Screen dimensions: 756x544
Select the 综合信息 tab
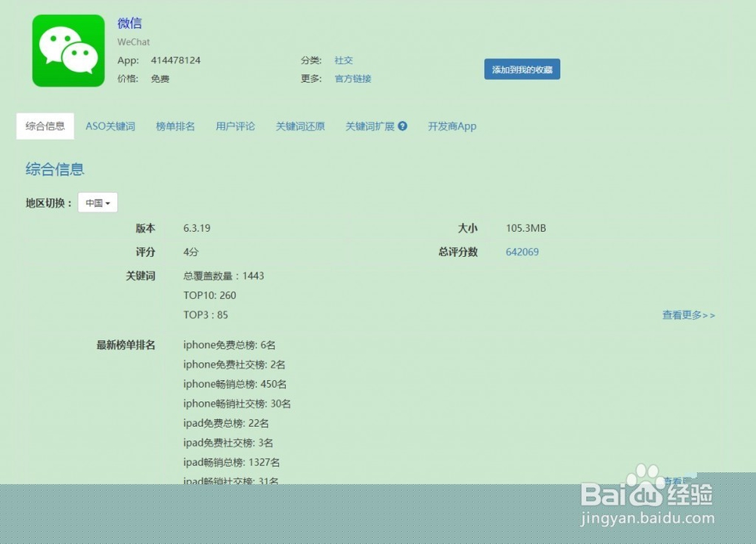coord(45,126)
